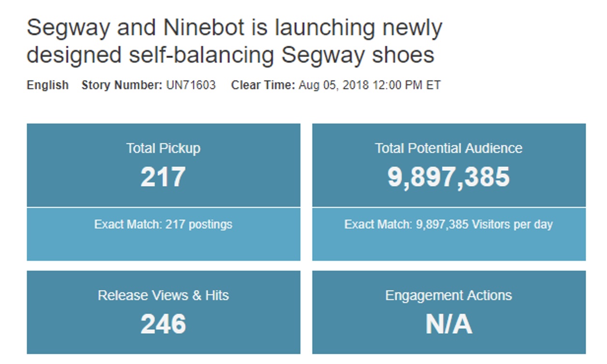Click the N/A engagement value

(x=449, y=324)
